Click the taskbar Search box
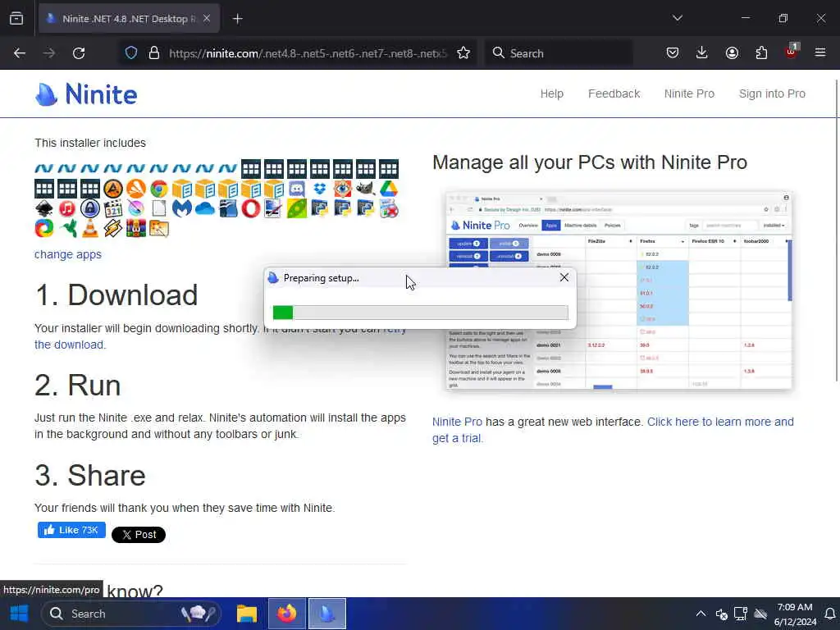This screenshot has width=840, height=630. tap(131, 614)
